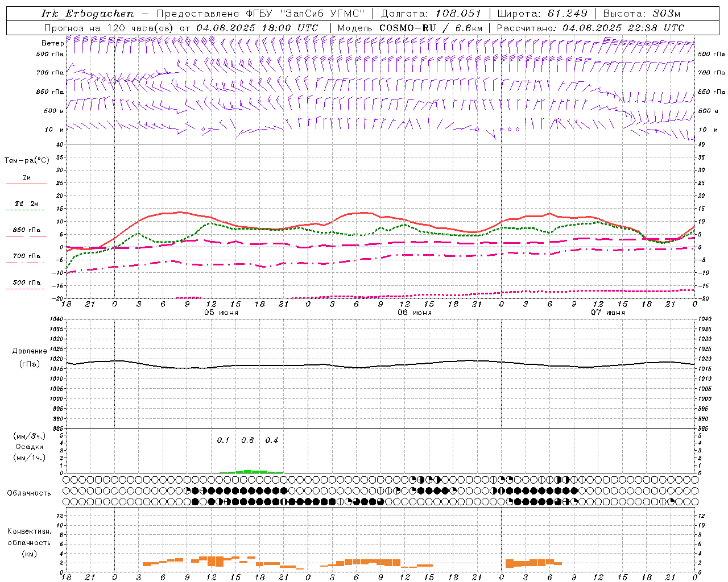Click the forecast text "Прогноз на 120 часа(ов)"

[x=110, y=28]
